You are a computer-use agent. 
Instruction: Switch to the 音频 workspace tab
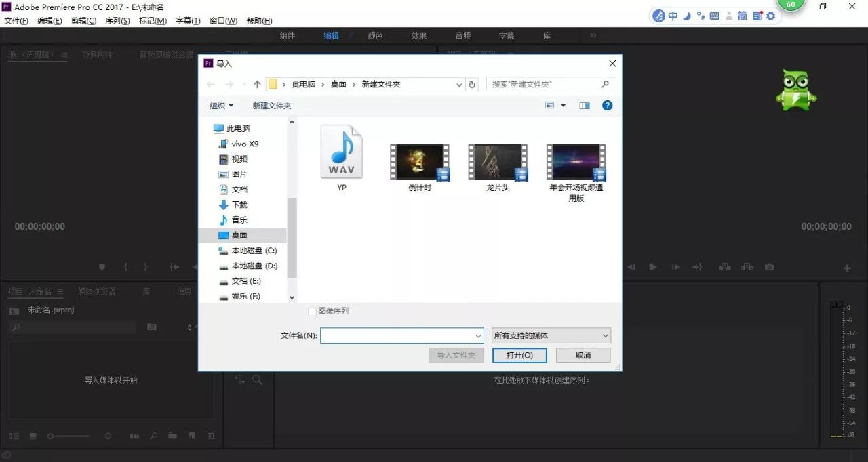(x=463, y=35)
